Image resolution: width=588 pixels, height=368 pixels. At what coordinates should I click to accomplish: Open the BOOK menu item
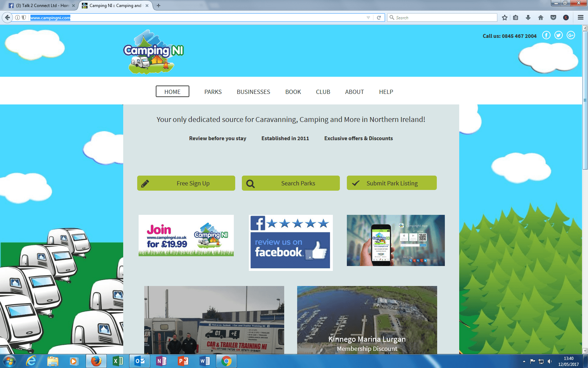point(293,92)
